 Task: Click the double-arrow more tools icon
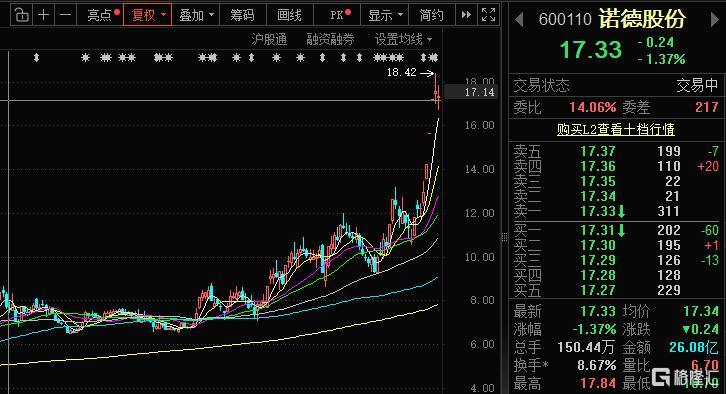pos(466,15)
